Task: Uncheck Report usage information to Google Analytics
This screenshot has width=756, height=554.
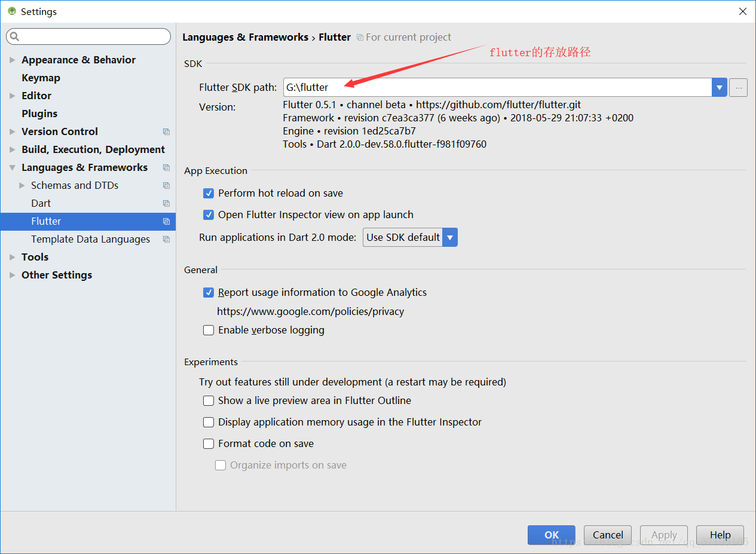Action: [x=209, y=292]
